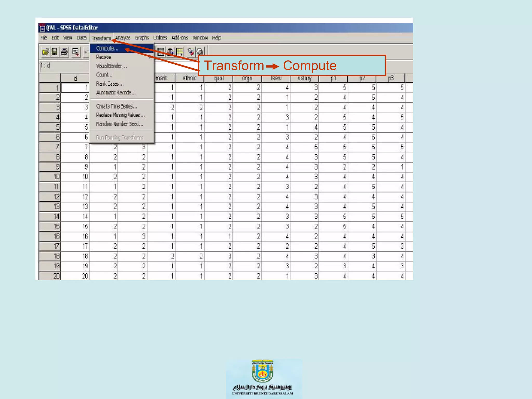Click the Use Sets toolbar icon

pyautogui.click(x=200, y=52)
